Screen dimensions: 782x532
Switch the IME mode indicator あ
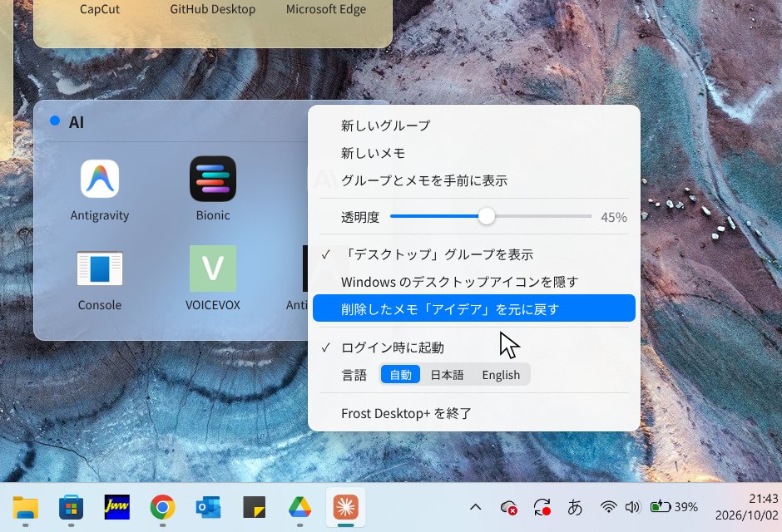[575, 508]
